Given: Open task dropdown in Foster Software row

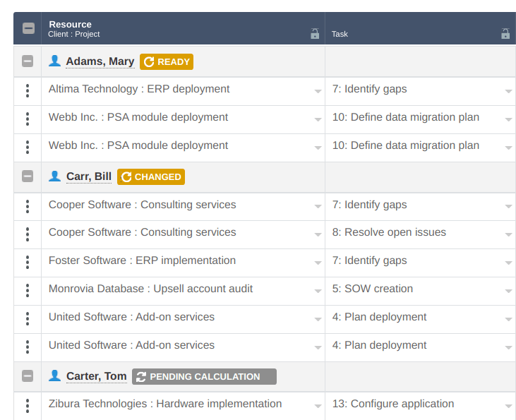Looking at the screenshot, I should (x=508, y=263).
